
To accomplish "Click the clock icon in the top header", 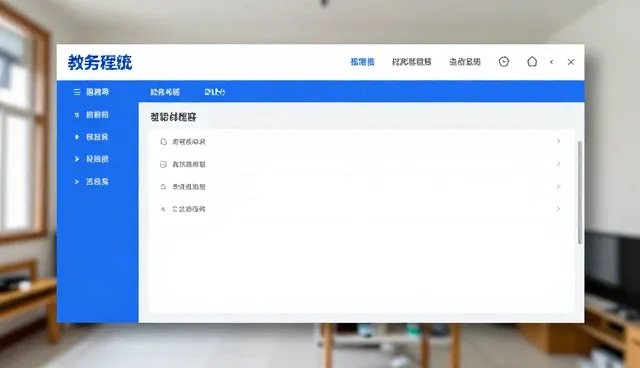I will tap(504, 62).
